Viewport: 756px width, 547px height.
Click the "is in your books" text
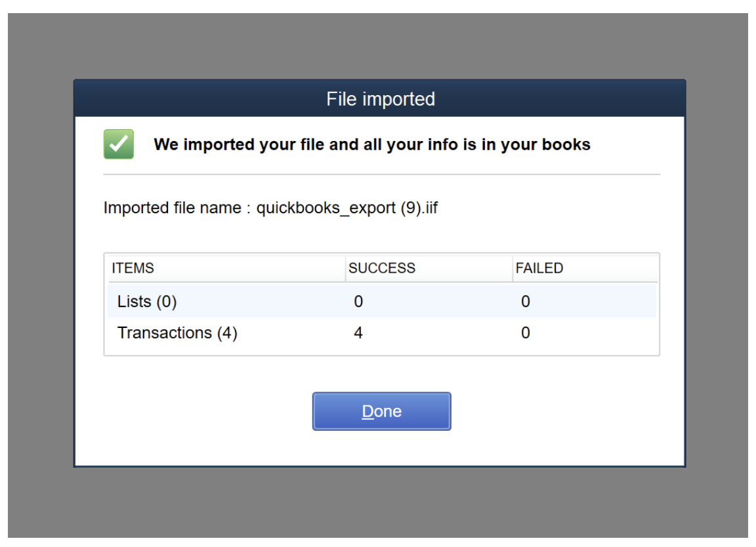click(x=526, y=144)
